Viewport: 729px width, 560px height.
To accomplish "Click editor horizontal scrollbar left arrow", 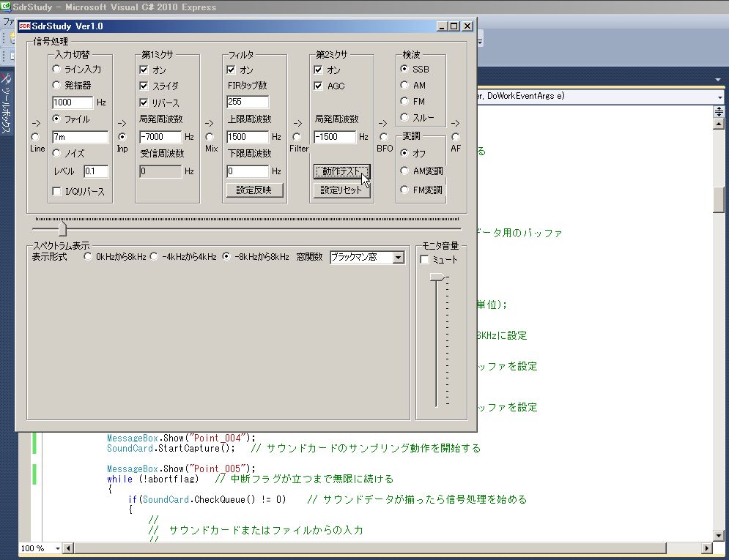I will 68,548.
